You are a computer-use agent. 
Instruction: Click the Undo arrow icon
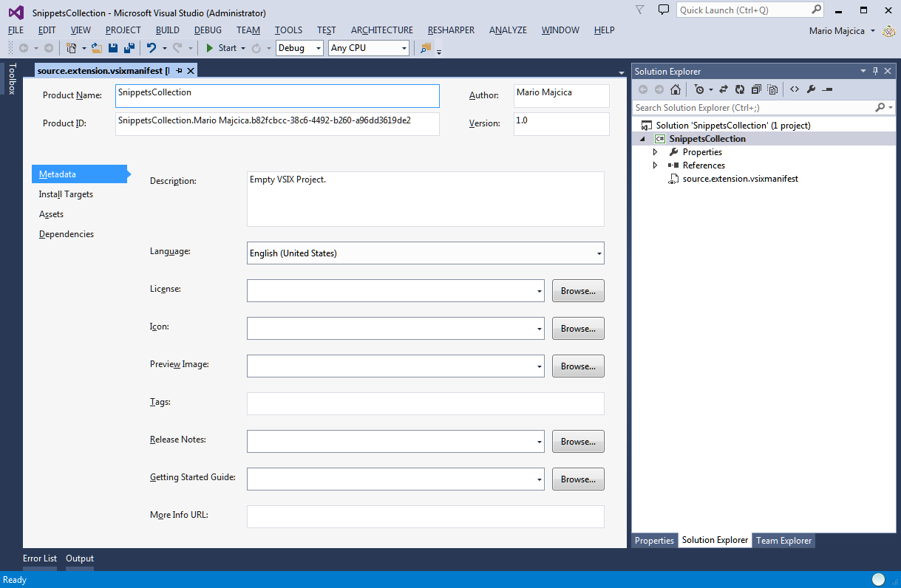coord(152,48)
